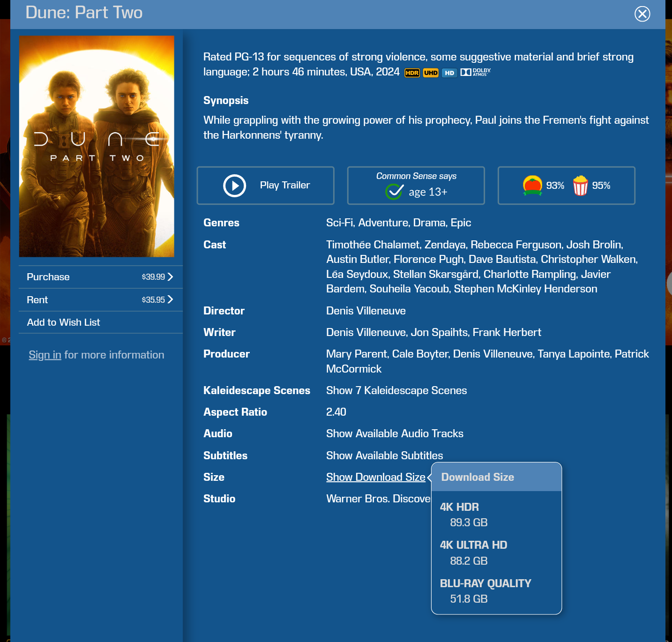The image size is (672, 642).
Task: Click the chevron beside the $39.99 price
Action: tap(170, 277)
